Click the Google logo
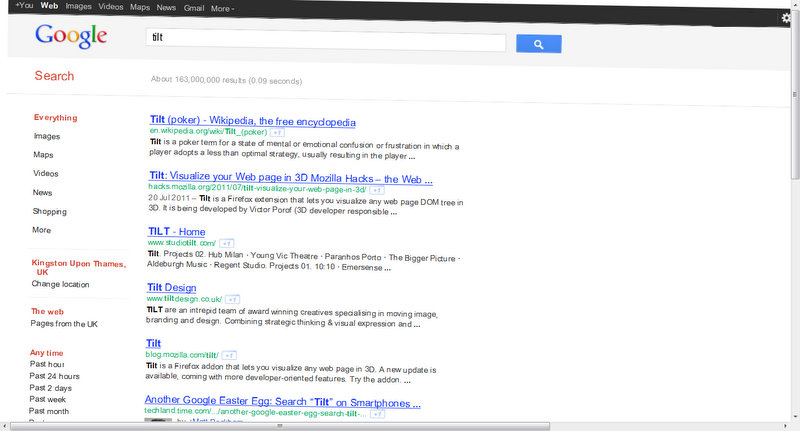The height and width of the screenshot is (431, 800). click(x=70, y=37)
